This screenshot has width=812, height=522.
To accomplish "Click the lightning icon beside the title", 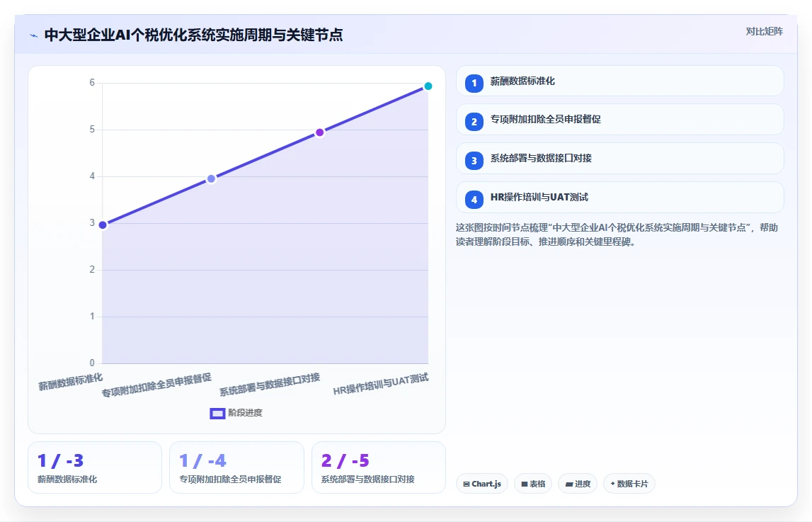I will (34, 35).
